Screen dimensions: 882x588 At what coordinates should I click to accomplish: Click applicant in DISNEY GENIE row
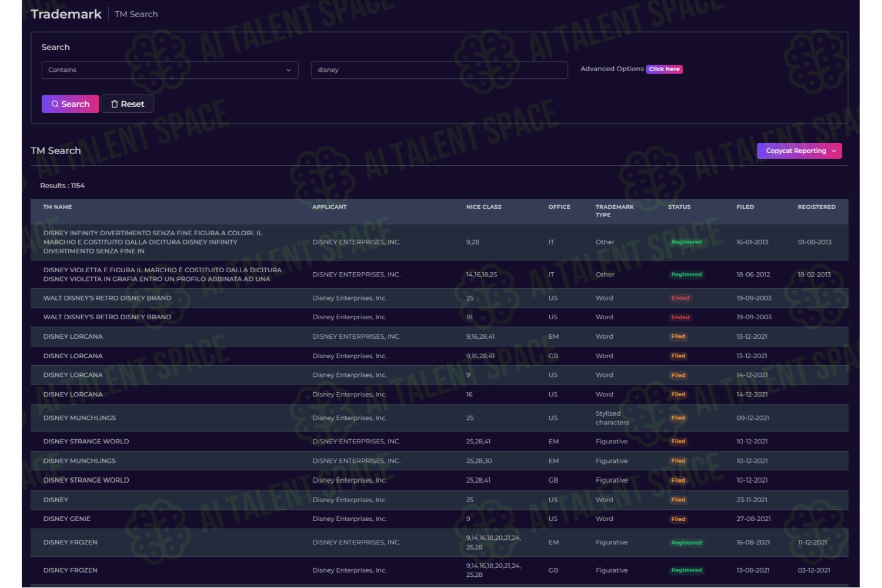point(349,519)
